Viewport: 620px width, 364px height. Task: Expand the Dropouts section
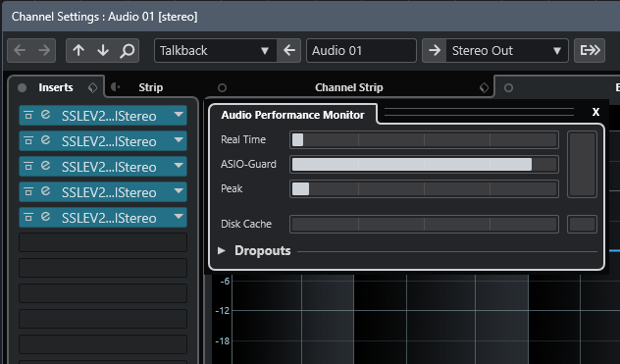(x=222, y=250)
